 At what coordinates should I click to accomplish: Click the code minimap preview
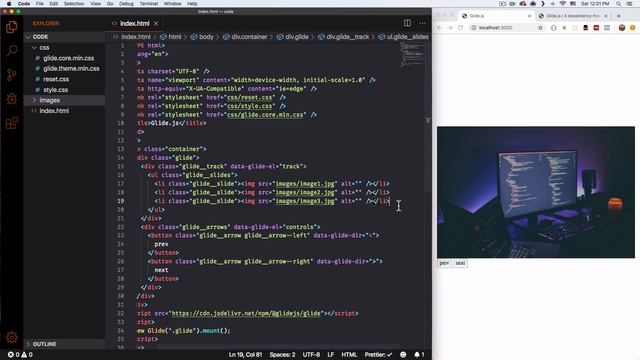coord(413,55)
